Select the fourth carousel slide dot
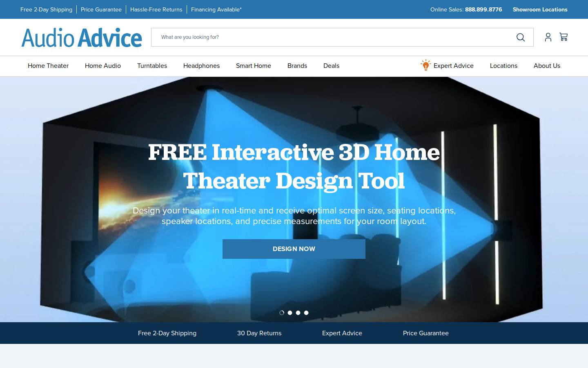This screenshot has width=588, height=368. 306,313
